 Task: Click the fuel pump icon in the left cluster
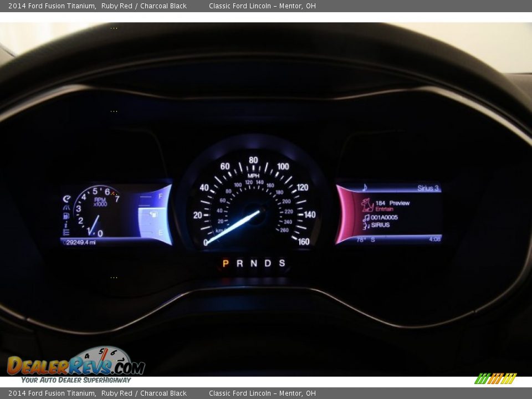65,216
